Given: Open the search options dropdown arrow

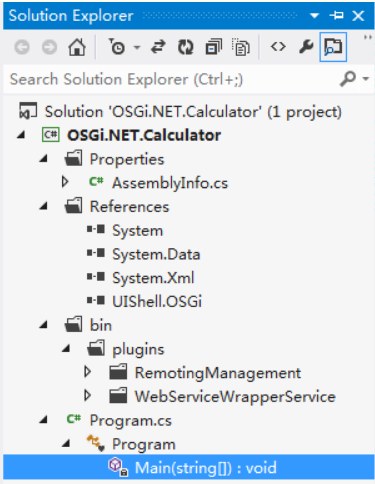Looking at the screenshot, I should 366,79.
